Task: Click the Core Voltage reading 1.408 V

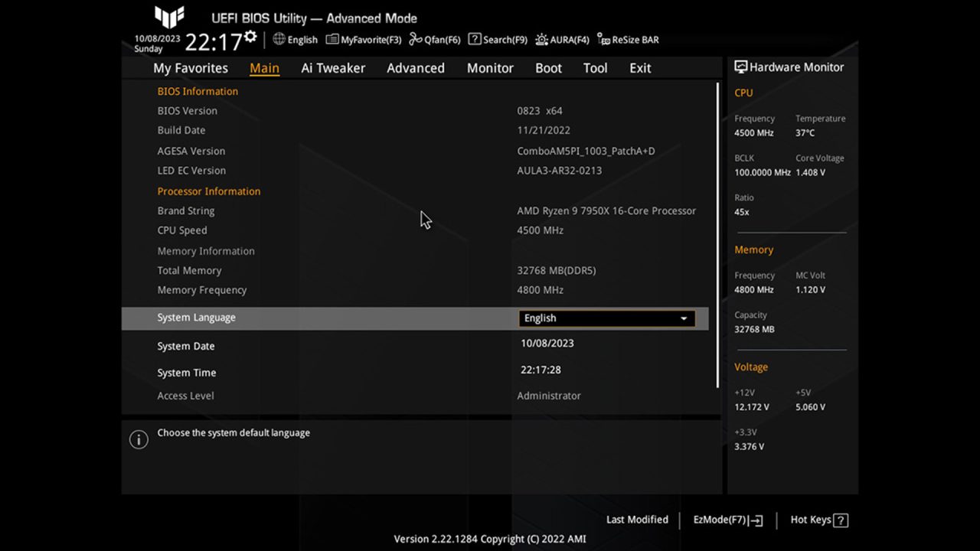Action: click(x=810, y=173)
